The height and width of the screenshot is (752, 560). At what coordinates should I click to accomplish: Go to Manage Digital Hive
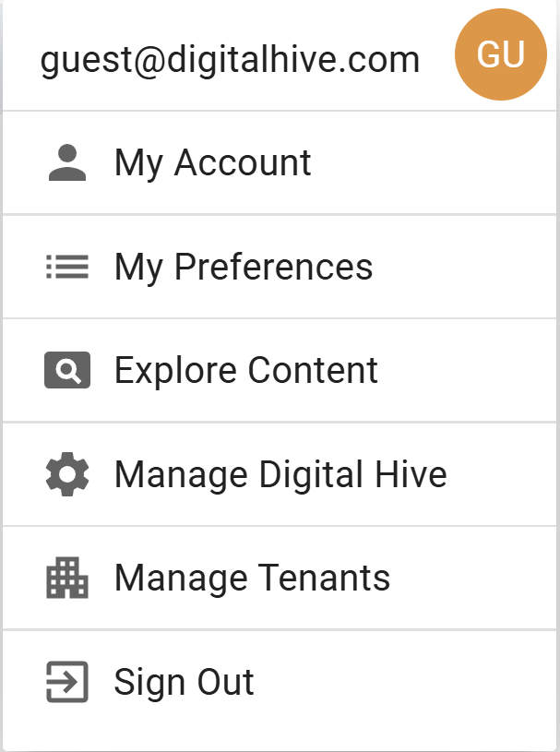(x=280, y=474)
